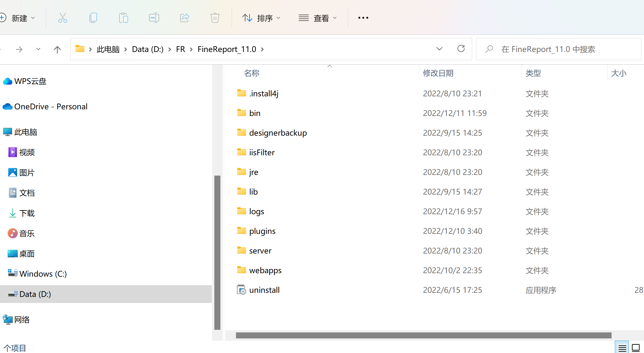644x353 pixels.
Task: Go forward with the right arrow
Action: pyautogui.click(x=19, y=49)
